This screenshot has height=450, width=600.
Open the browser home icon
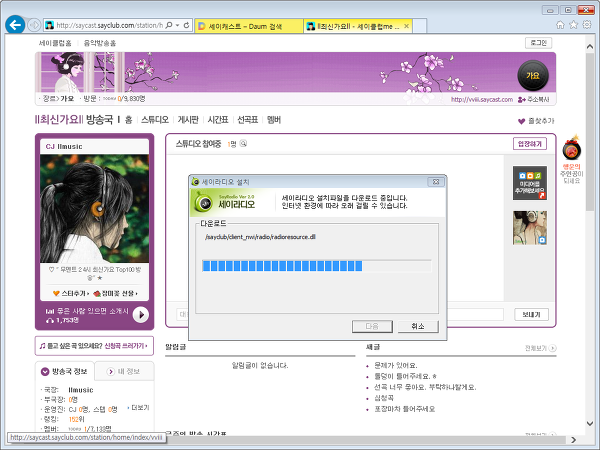click(x=560, y=25)
